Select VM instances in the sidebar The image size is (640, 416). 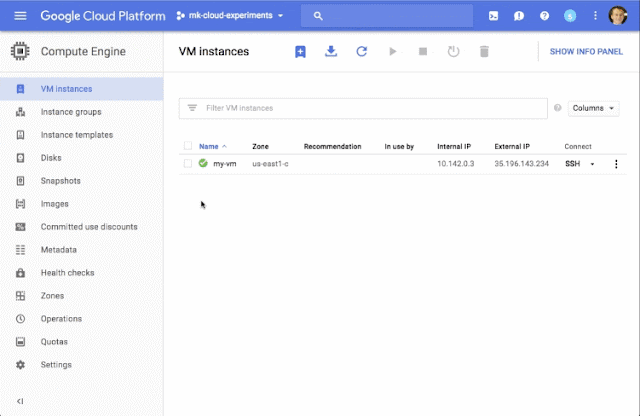(x=82, y=89)
